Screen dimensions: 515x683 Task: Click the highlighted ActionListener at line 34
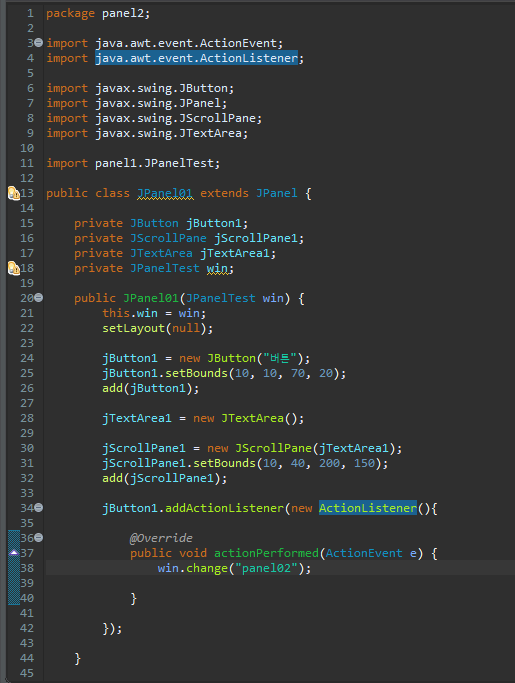point(368,508)
